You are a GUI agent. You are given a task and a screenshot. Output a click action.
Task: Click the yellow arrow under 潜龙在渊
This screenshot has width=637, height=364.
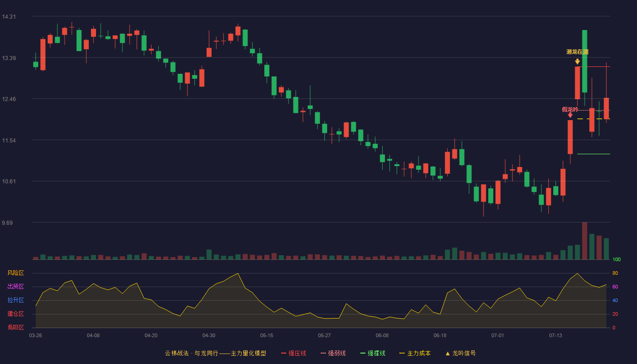coord(577,61)
